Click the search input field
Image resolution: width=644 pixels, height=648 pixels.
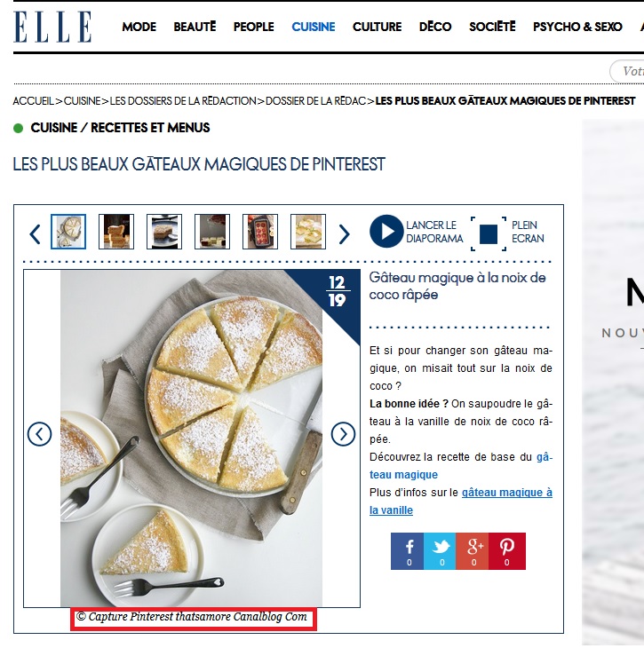pyautogui.click(x=627, y=71)
